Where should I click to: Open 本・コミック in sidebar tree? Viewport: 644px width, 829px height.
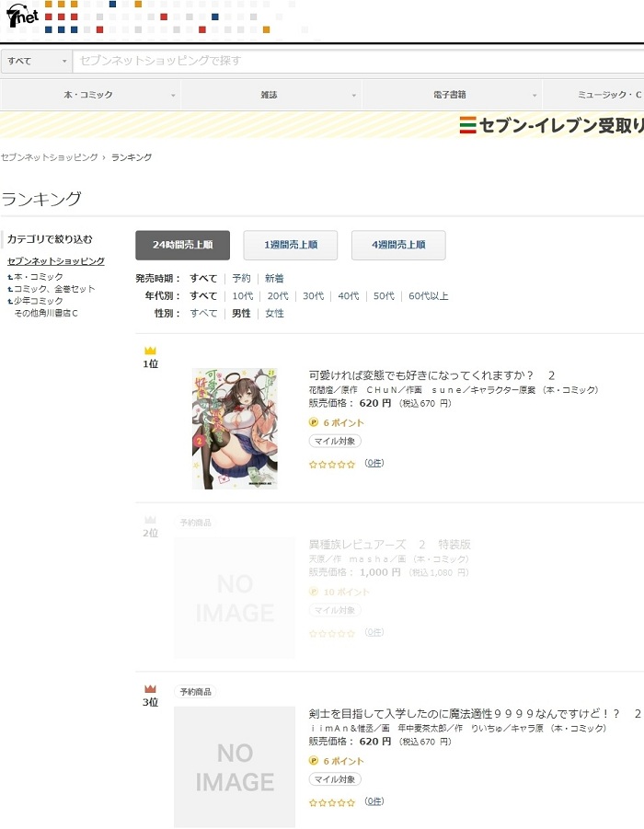[x=38, y=277]
